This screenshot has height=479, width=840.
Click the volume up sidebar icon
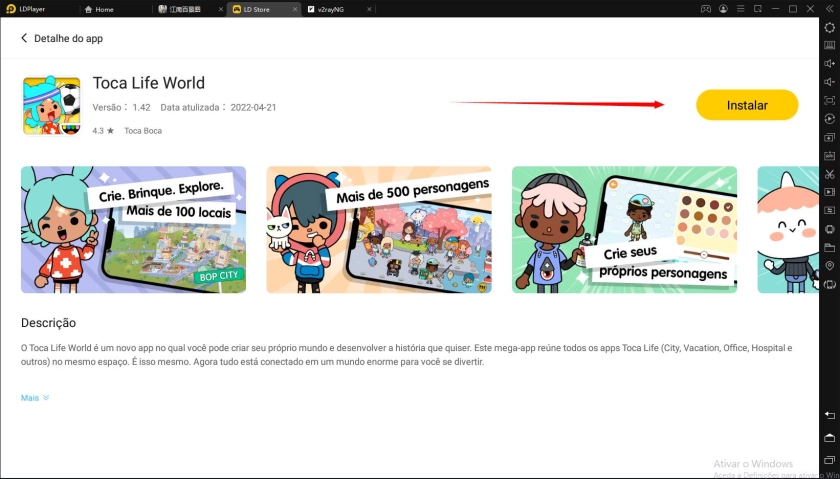coord(829,63)
